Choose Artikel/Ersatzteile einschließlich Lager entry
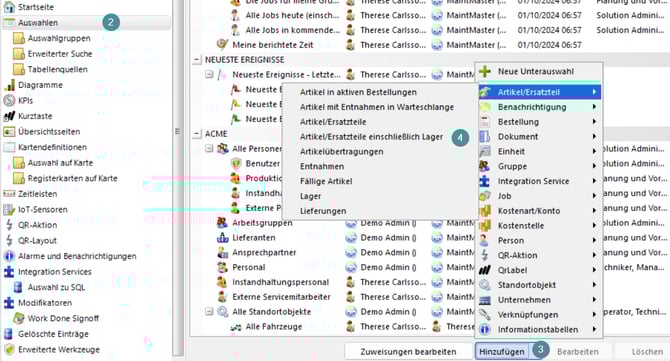This screenshot has height=361, width=670. 371,137
